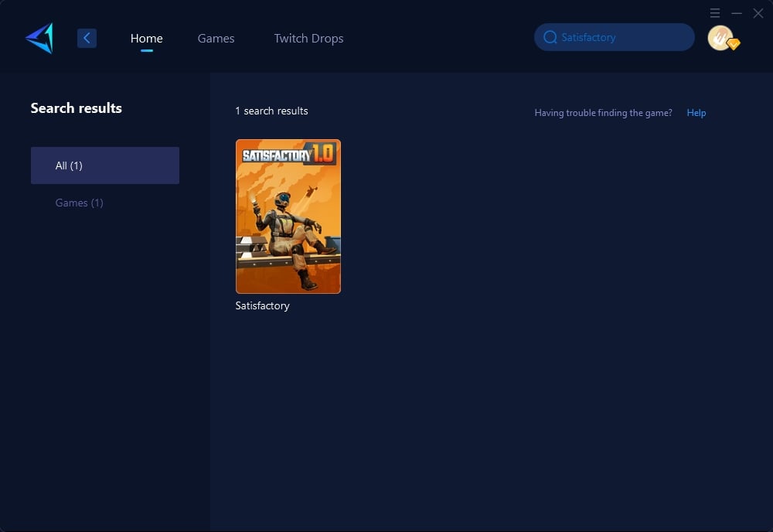Click the Satisfactory game title label
773x532 pixels.
[x=262, y=305]
